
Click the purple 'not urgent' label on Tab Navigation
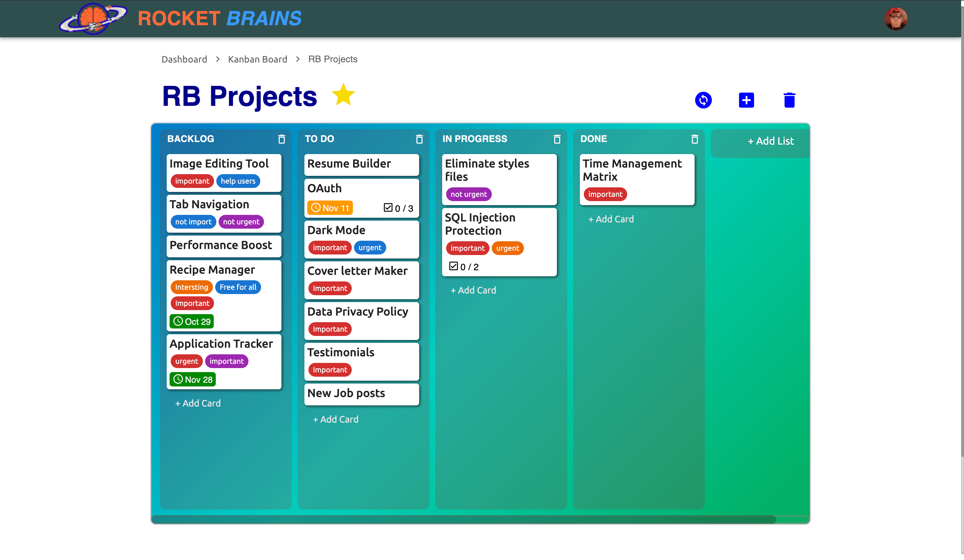(x=241, y=222)
